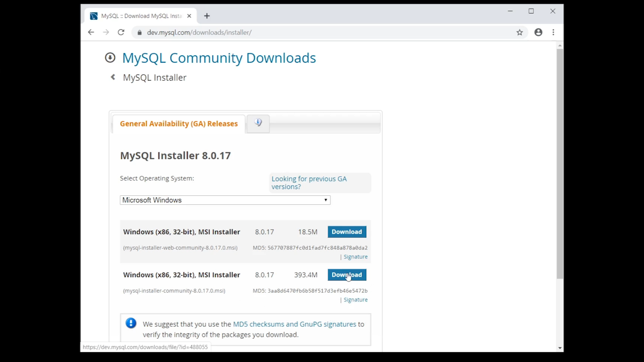Switch to the info icon tab

click(258, 123)
